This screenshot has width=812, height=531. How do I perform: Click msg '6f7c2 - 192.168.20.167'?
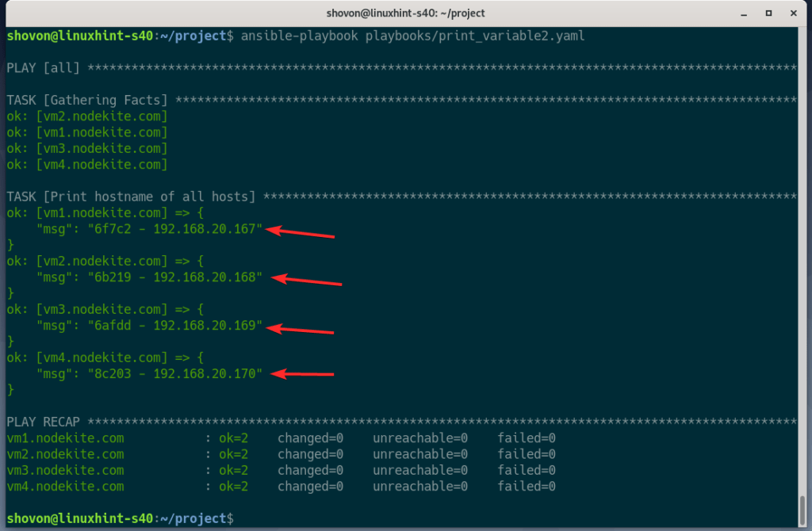pos(175,229)
